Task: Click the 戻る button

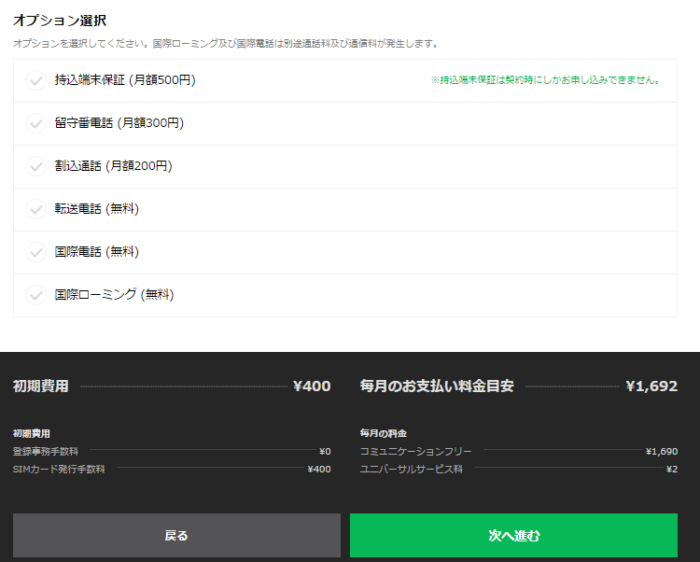Action: coord(177,535)
